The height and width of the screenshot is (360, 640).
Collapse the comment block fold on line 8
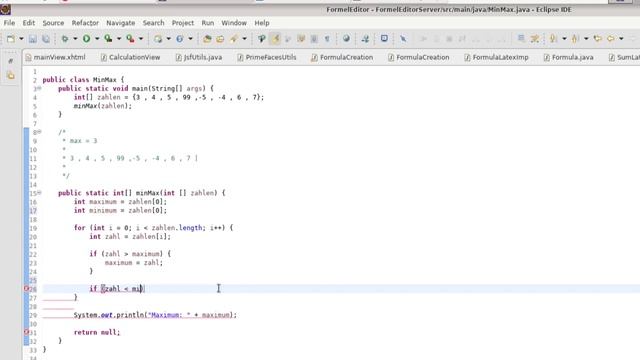point(40,132)
